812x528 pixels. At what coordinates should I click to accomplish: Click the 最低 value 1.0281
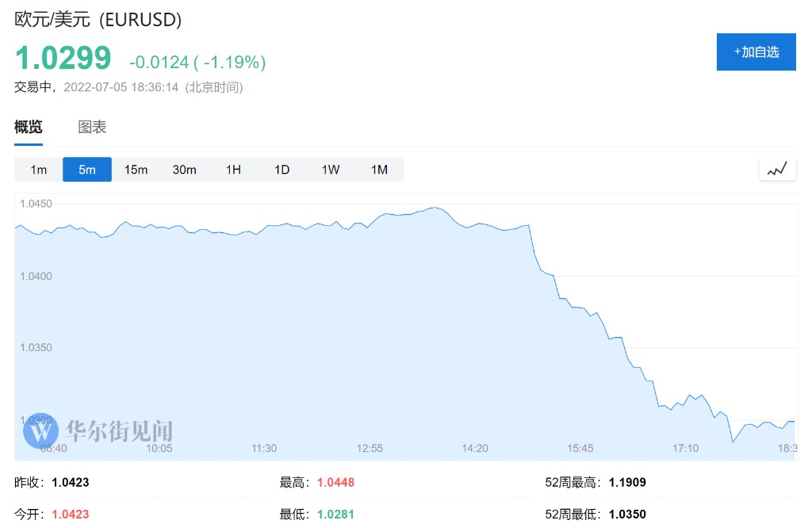(335, 514)
